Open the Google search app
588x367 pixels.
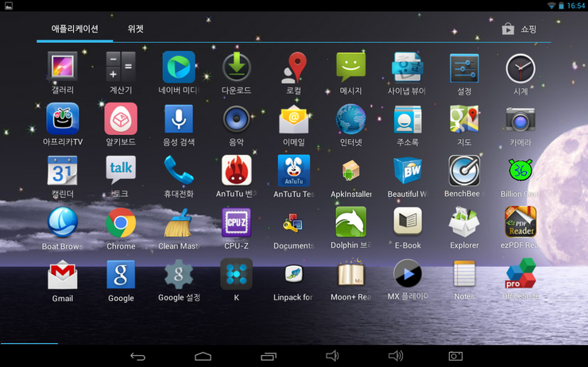pos(121,275)
